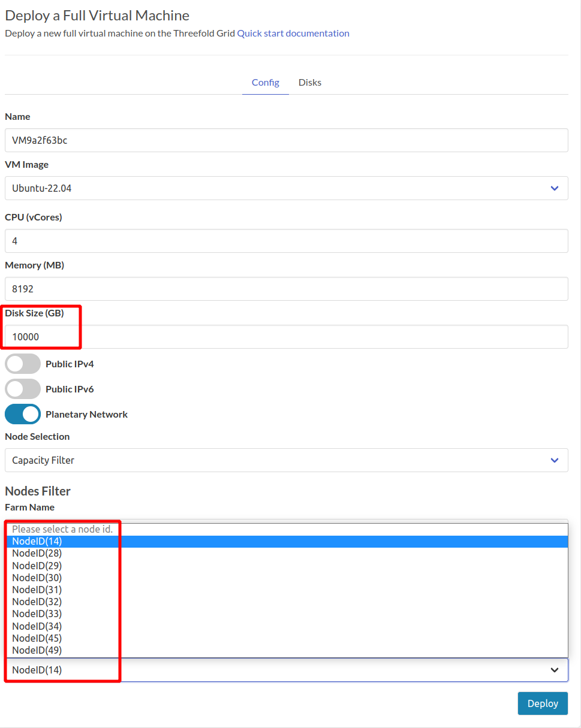Select NodeID(28) from the node list
The image size is (581, 728).
click(36, 553)
